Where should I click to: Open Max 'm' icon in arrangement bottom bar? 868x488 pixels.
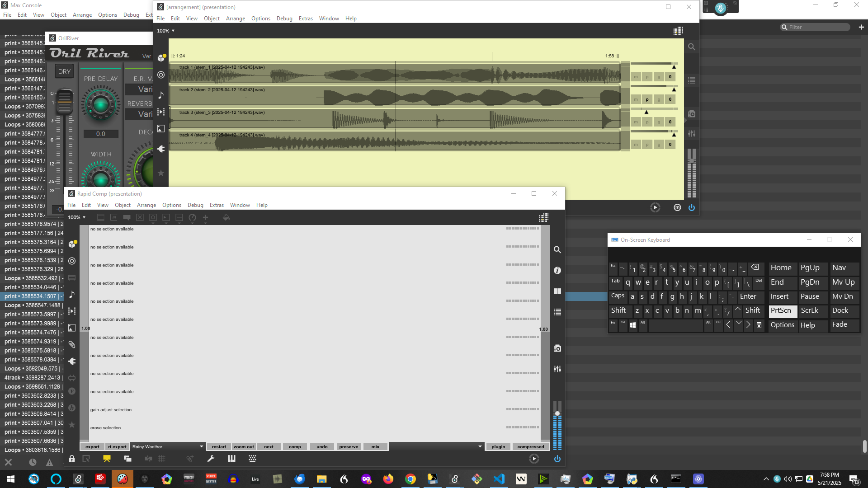point(677,208)
